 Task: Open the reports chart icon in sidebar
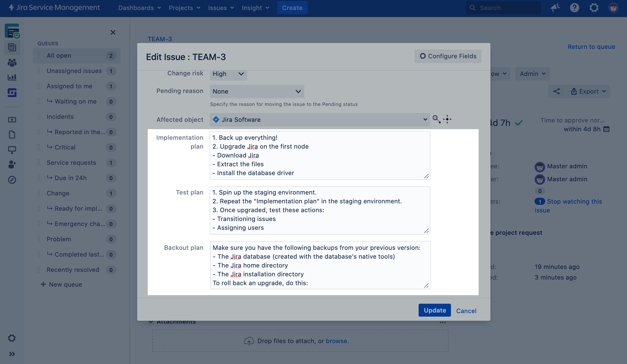click(x=12, y=77)
